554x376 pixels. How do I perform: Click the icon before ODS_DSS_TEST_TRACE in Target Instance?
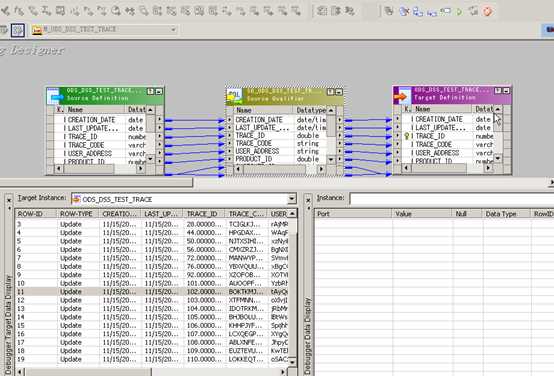[76, 199]
